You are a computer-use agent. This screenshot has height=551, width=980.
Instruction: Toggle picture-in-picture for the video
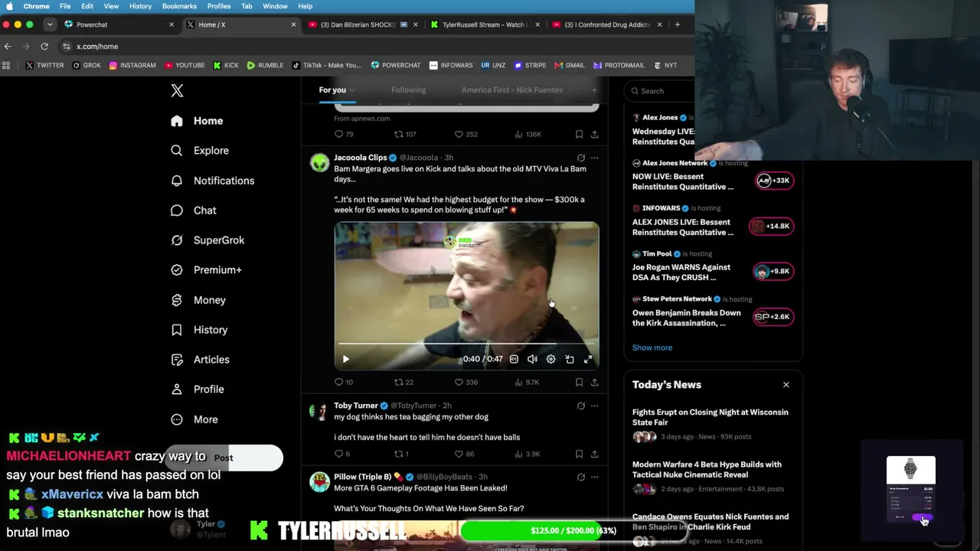(570, 359)
